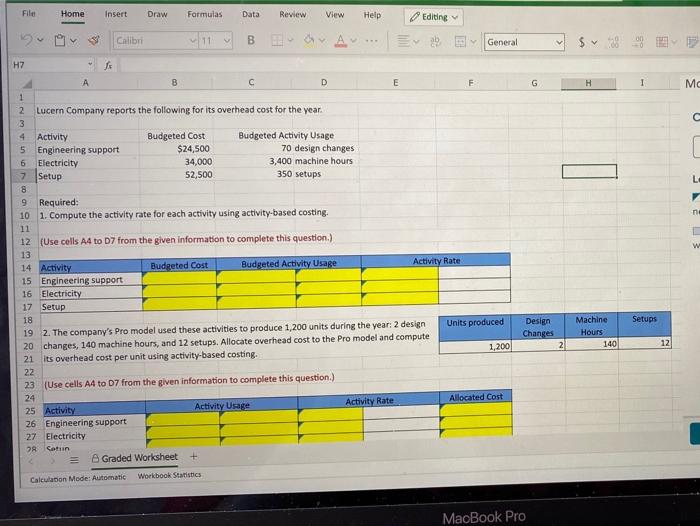Click the Currency dollar format icon

(x=581, y=42)
